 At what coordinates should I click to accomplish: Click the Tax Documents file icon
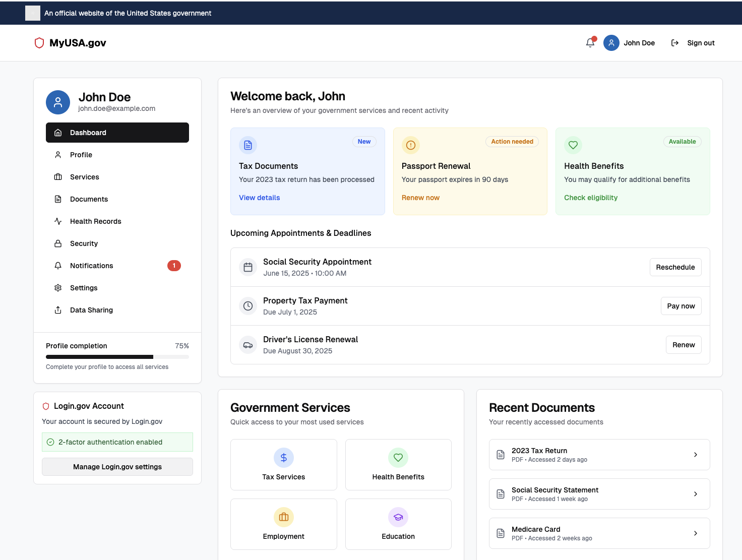[x=248, y=145]
